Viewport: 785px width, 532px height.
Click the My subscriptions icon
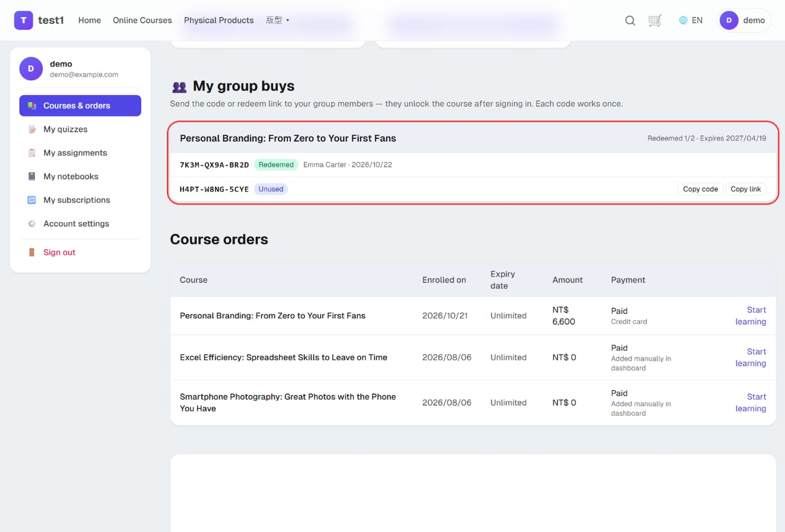[x=32, y=200]
